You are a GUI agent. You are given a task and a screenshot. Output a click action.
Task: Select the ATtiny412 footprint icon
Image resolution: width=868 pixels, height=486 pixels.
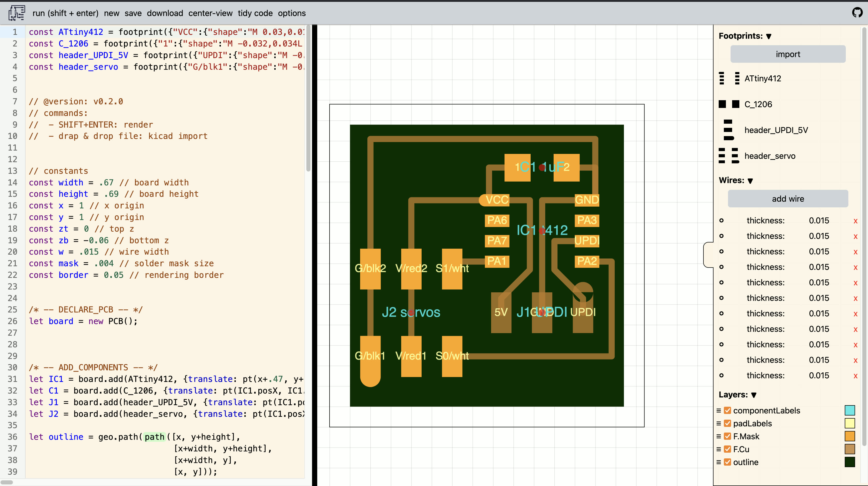click(729, 78)
